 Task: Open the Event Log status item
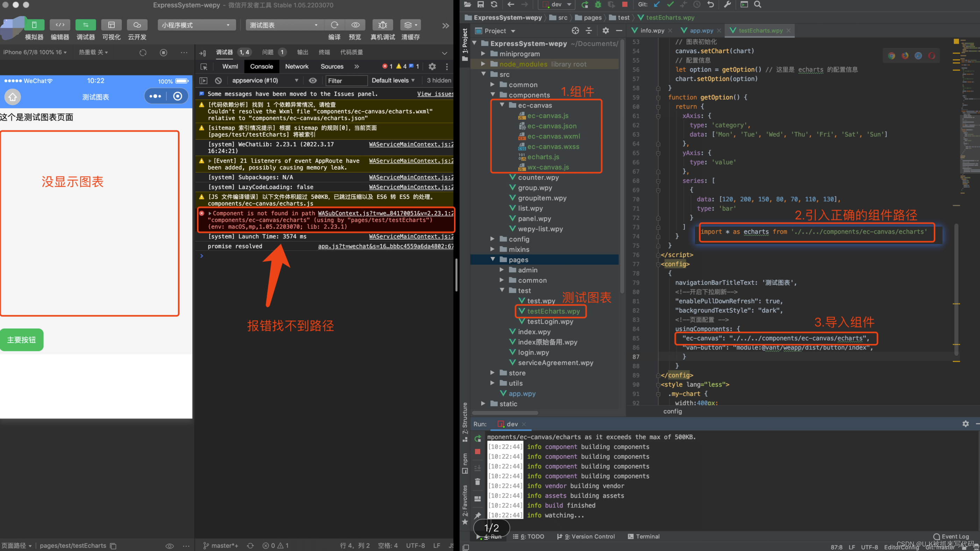coord(951,537)
